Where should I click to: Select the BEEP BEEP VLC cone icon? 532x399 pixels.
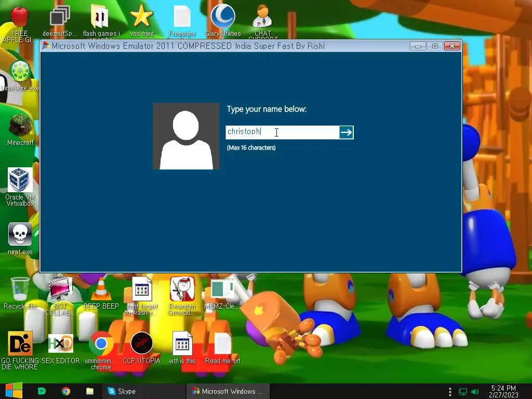(101, 289)
